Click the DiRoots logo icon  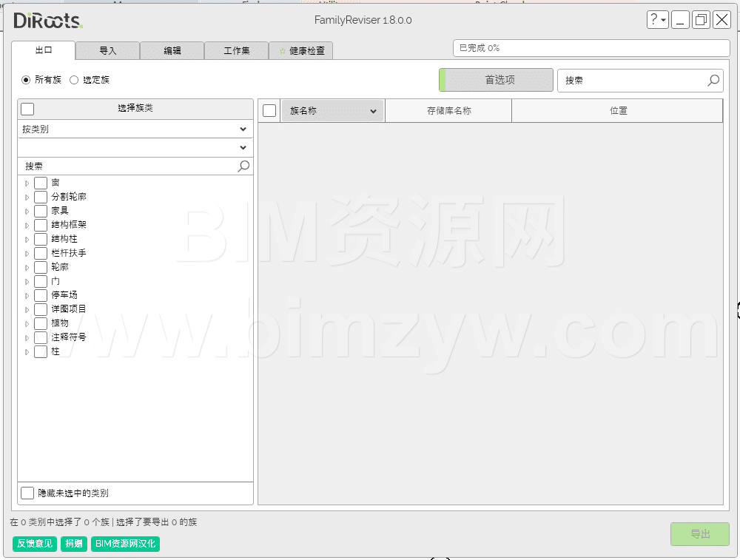tap(48, 20)
